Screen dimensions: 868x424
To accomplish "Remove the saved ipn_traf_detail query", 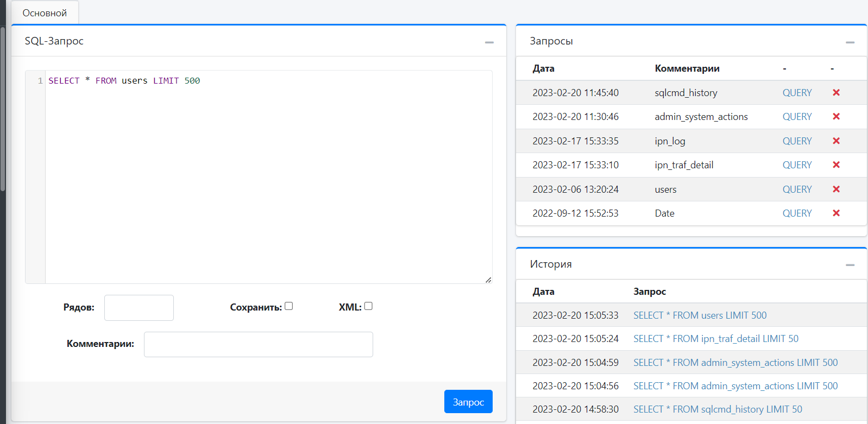I will coord(836,165).
